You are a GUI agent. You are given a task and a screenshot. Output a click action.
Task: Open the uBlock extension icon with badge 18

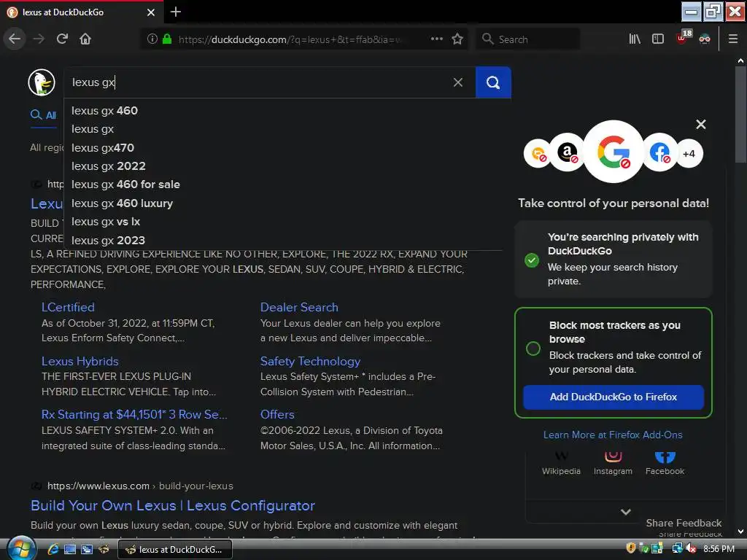click(x=683, y=37)
